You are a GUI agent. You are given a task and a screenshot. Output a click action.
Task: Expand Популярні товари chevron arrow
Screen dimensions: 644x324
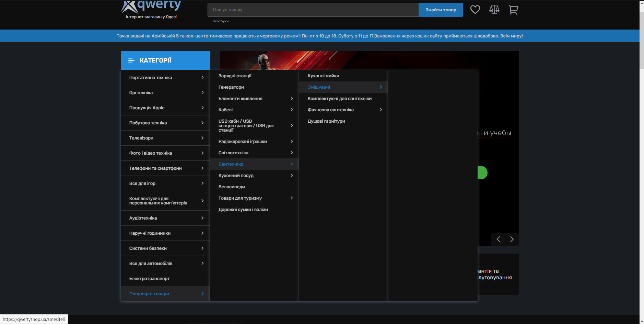(202, 294)
